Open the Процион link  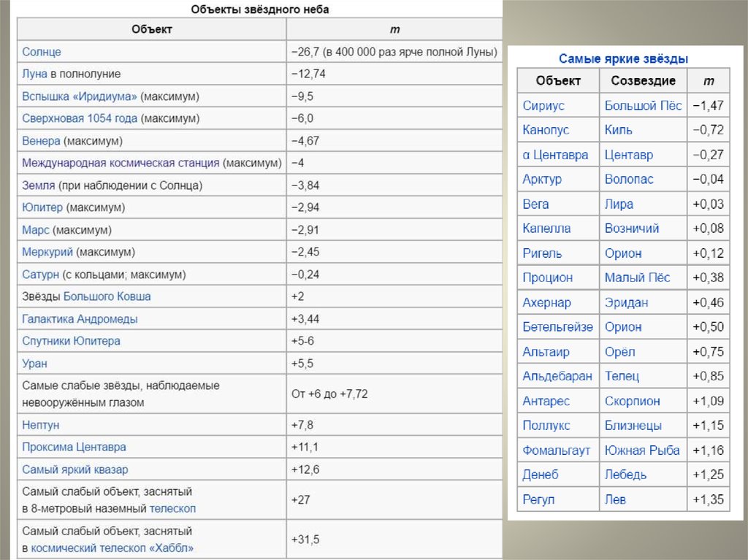[547, 277]
